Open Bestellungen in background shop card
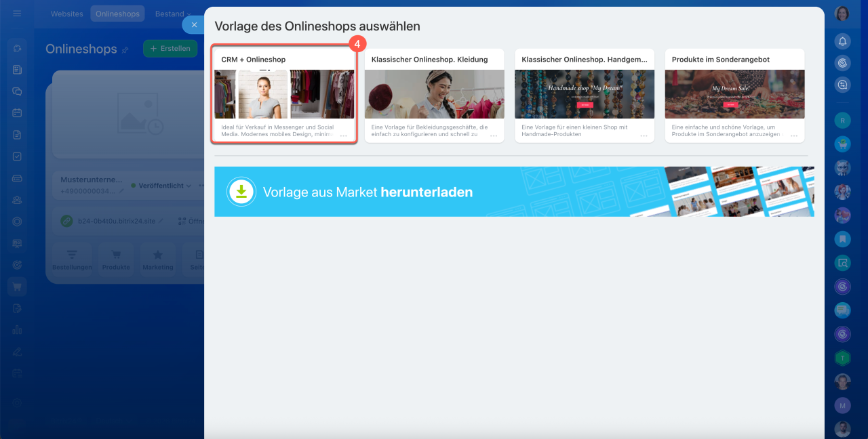 [72, 260]
